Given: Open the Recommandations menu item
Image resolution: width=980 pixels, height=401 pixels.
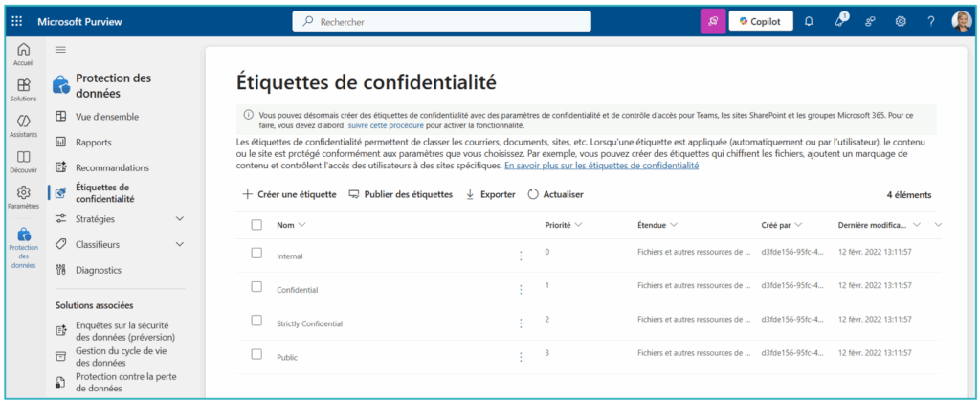Looking at the screenshot, I should point(113,167).
